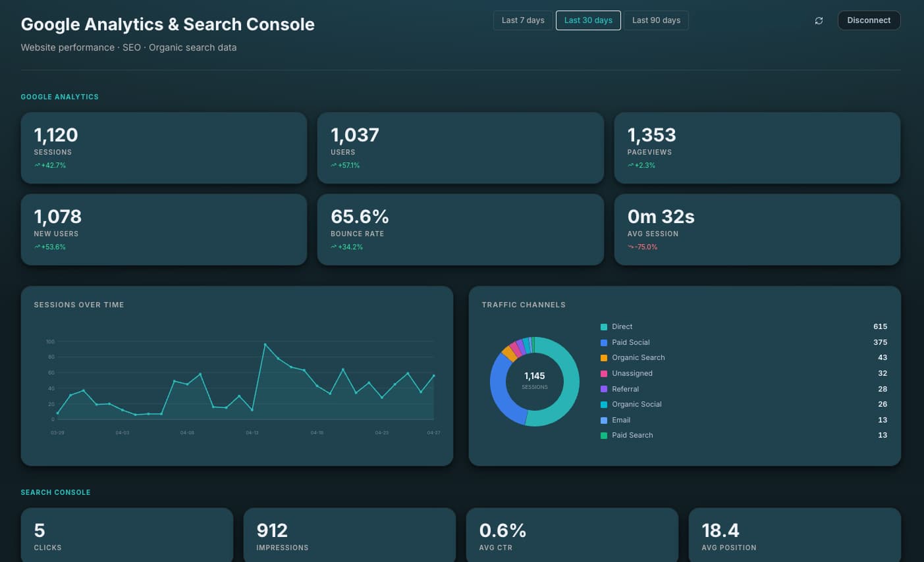Click the Paid Search green legend swatch
Image resolution: width=924 pixels, height=562 pixels.
[604, 436]
